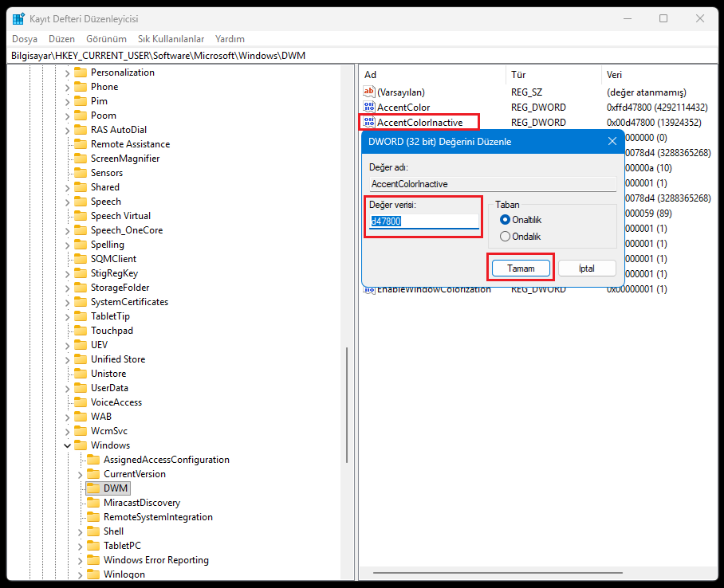
Task: Open the Sık Kullanılanlar menu
Action: [171, 39]
